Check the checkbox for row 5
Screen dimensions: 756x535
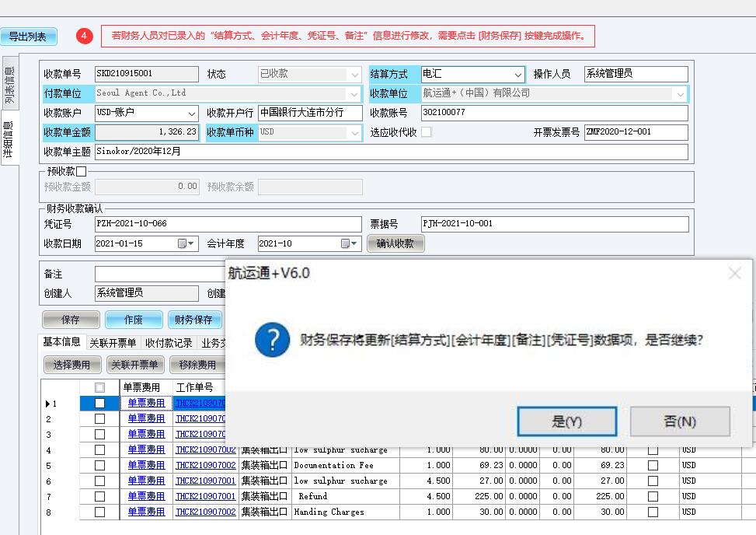coord(99,465)
